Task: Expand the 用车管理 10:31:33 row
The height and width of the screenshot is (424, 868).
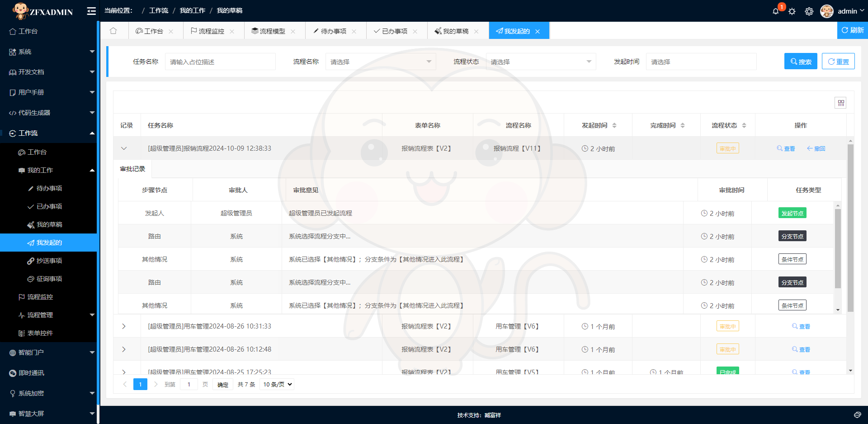Action: coord(124,326)
